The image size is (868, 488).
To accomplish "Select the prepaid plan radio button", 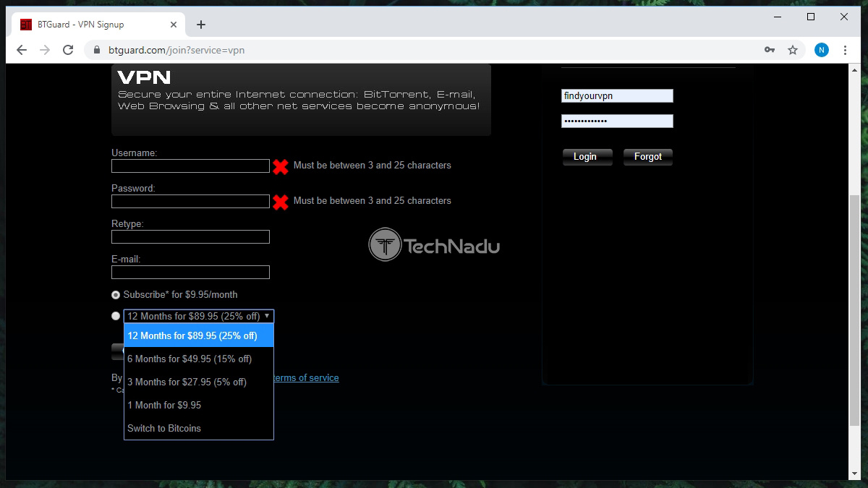I will click(x=116, y=315).
